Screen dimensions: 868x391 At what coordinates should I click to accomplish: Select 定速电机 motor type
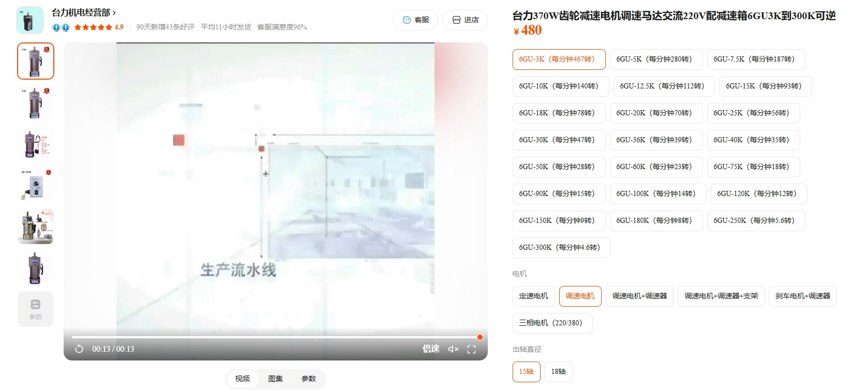(534, 296)
